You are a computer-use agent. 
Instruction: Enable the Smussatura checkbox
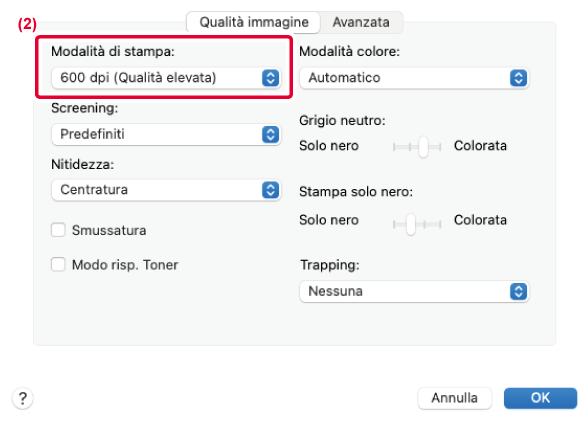coord(58,230)
